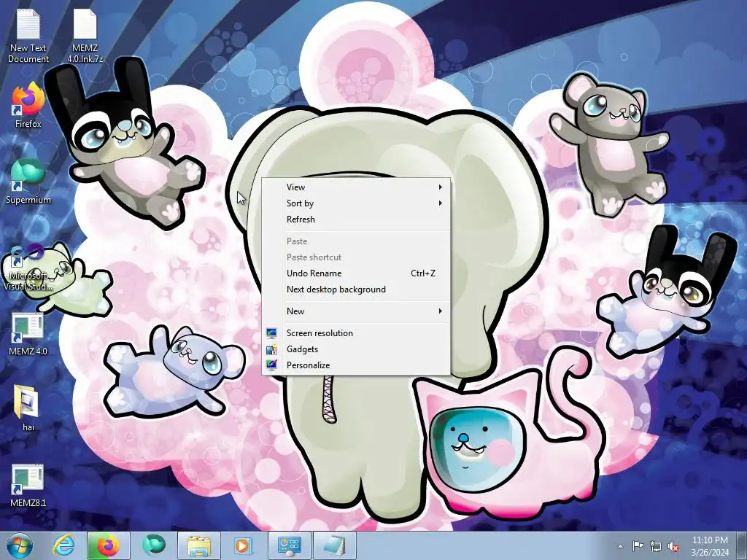The height and width of the screenshot is (560, 747).
Task: Click the muted volume tray icon
Action: click(x=673, y=546)
